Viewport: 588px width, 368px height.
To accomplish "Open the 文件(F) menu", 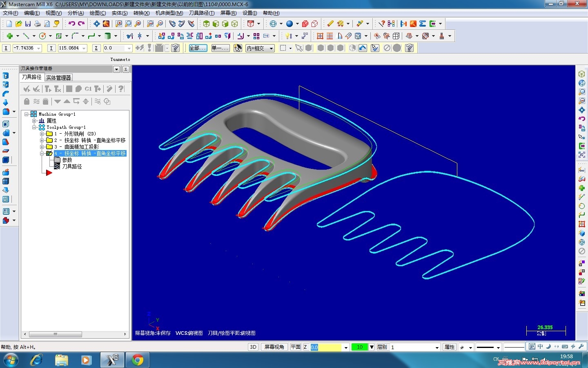I will (x=11, y=13).
